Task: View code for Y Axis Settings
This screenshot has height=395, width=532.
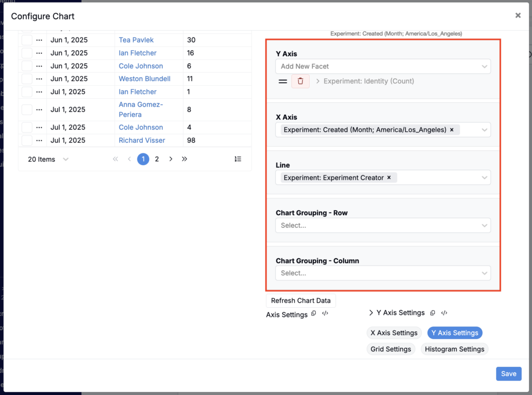Action: (444, 313)
